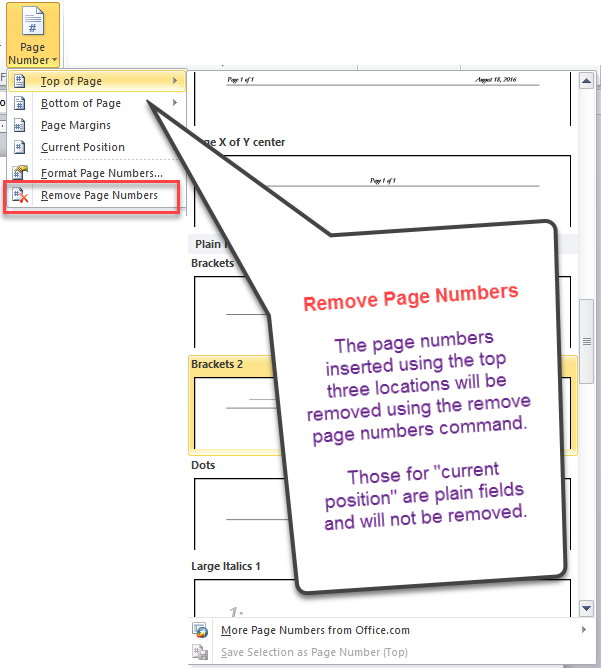
Task: Click the gallery scroll up arrow
Action: coord(587,81)
